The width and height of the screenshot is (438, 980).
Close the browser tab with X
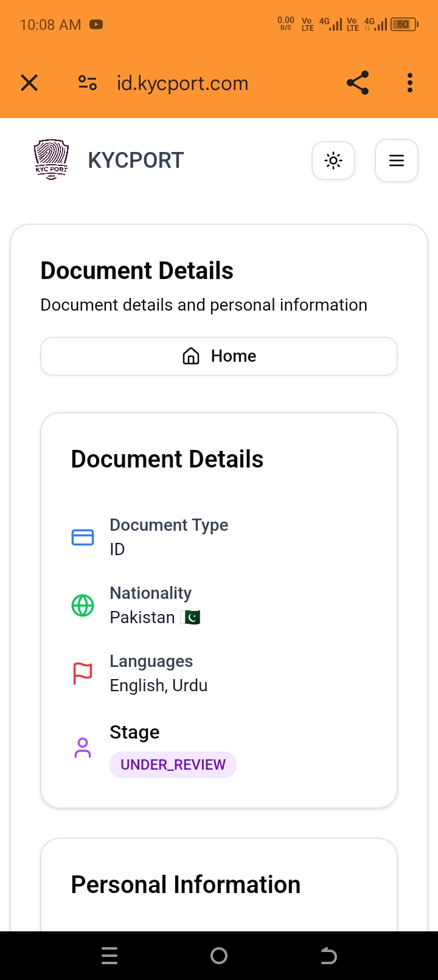pyautogui.click(x=29, y=83)
